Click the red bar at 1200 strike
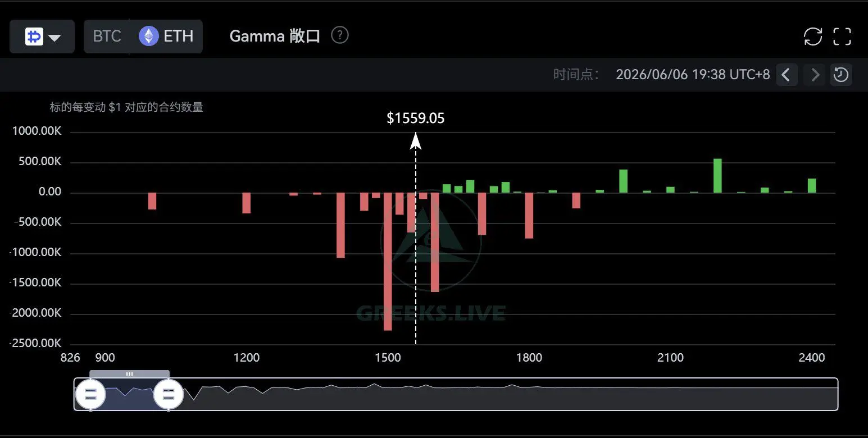This screenshot has width=868, height=438. coord(246,203)
